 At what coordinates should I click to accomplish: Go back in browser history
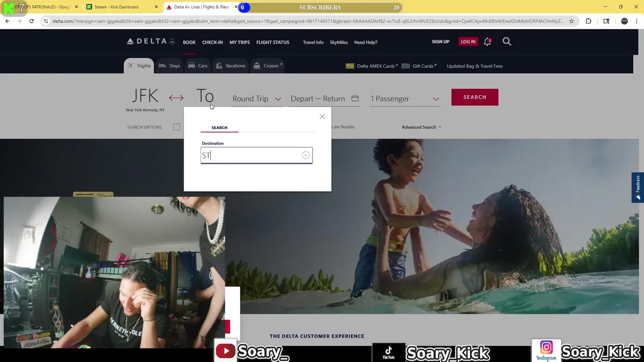7,21
